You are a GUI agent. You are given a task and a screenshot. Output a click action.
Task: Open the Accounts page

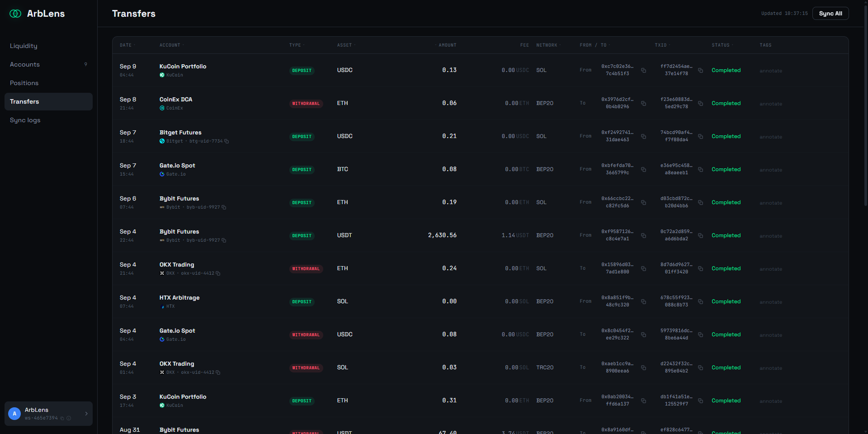pos(48,64)
